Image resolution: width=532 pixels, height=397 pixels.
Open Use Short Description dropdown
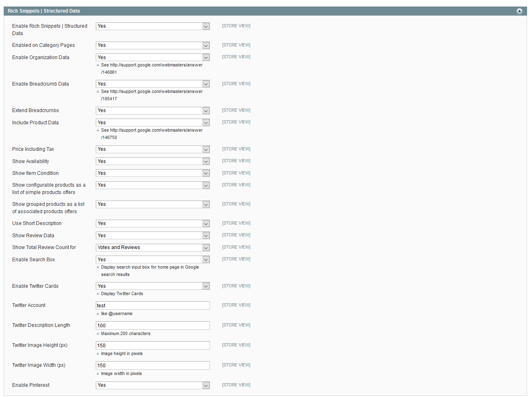point(152,223)
